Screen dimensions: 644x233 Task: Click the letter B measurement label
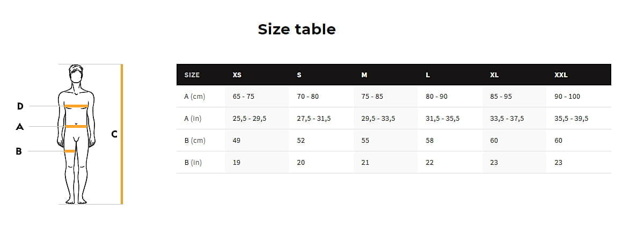(19, 151)
